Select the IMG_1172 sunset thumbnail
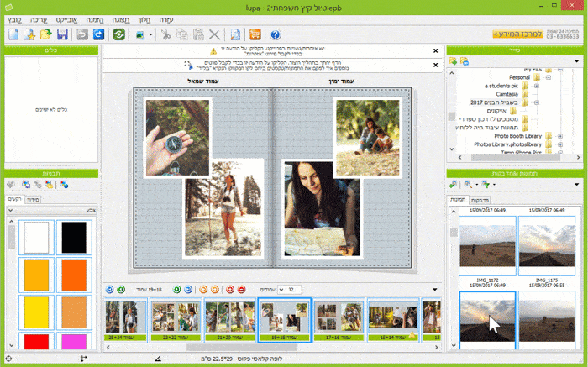This screenshot has height=367, width=588. tap(486, 247)
